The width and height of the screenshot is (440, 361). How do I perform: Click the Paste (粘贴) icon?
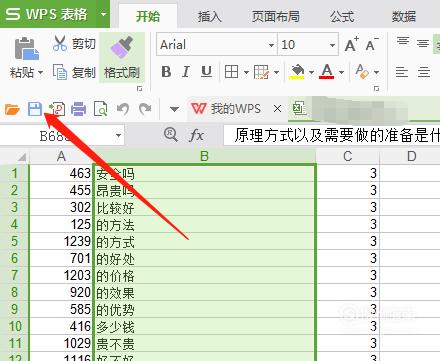click(26, 49)
